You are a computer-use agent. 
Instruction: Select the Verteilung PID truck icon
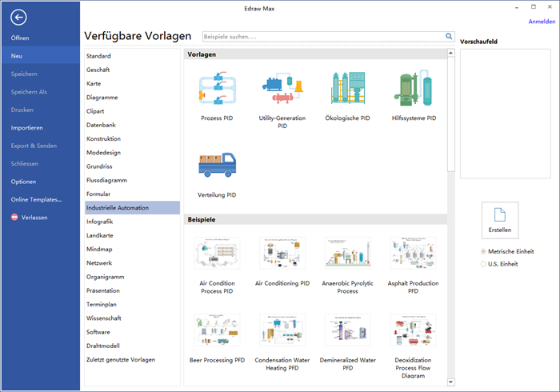pyautogui.click(x=217, y=166)
